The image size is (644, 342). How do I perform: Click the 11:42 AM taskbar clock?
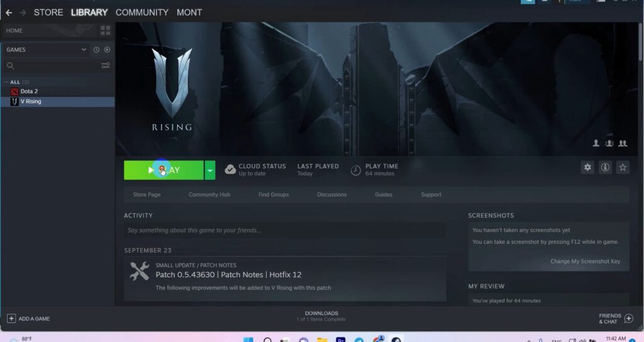(x=616, y=339)
